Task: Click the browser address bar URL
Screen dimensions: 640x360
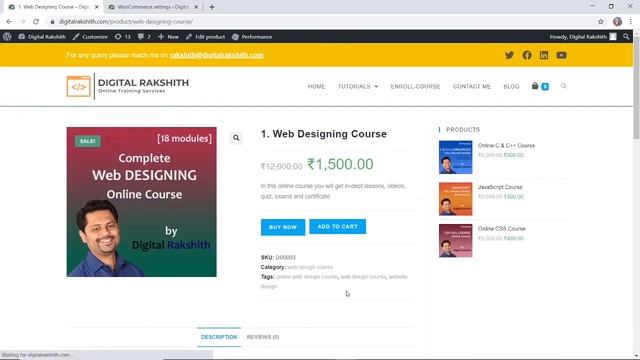Action: point(126,22)
